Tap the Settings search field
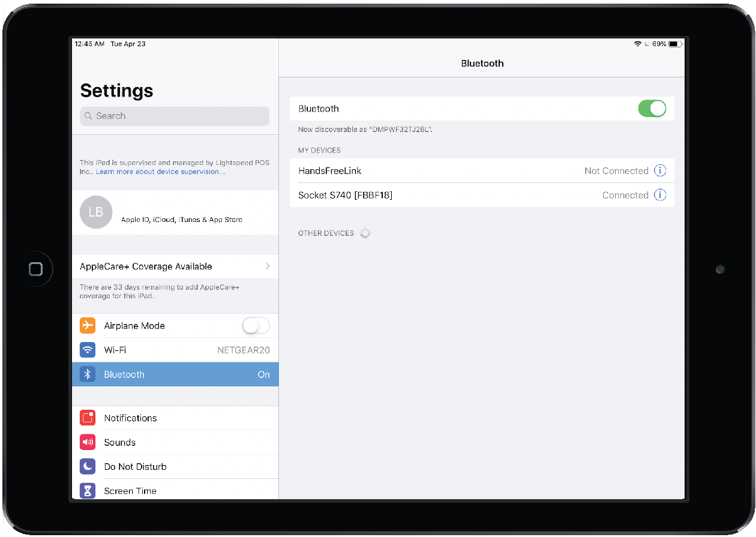756x537 pixels. [175, 116]
